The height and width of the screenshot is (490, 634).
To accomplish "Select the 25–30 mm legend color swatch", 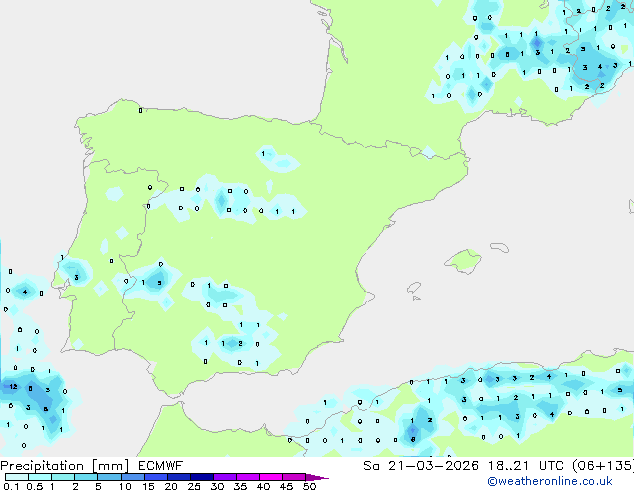I will tap(202, 477).
